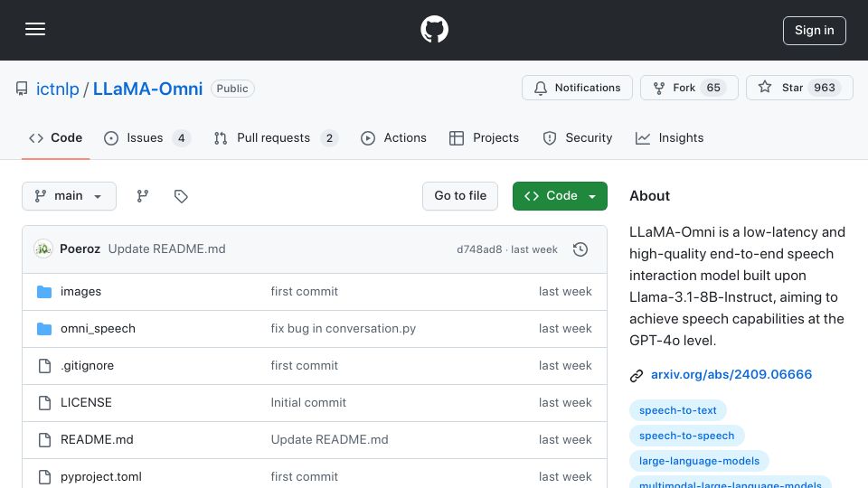868x488 pixels.
Task: Switch to the Code tab
Action: click(55, 137)
